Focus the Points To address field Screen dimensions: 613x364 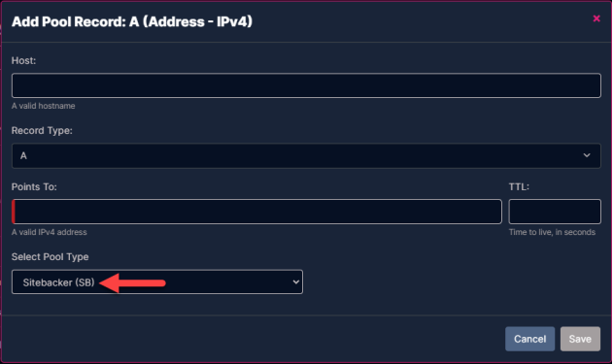[x=256, y=212]
